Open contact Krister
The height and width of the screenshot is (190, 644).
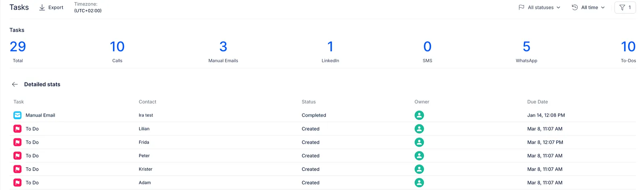tap(145, 169)
